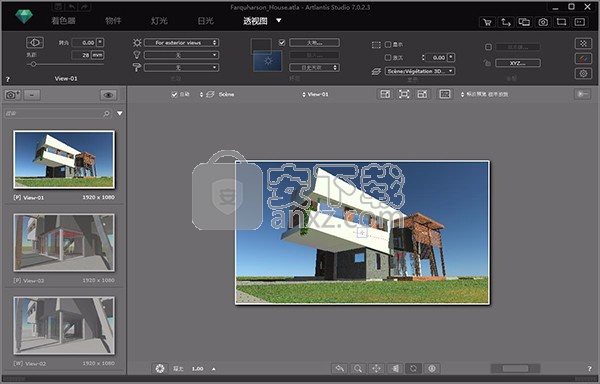Open the paint roller preset dropdown
Screen dimensions: 600x384
pos(181,68)
